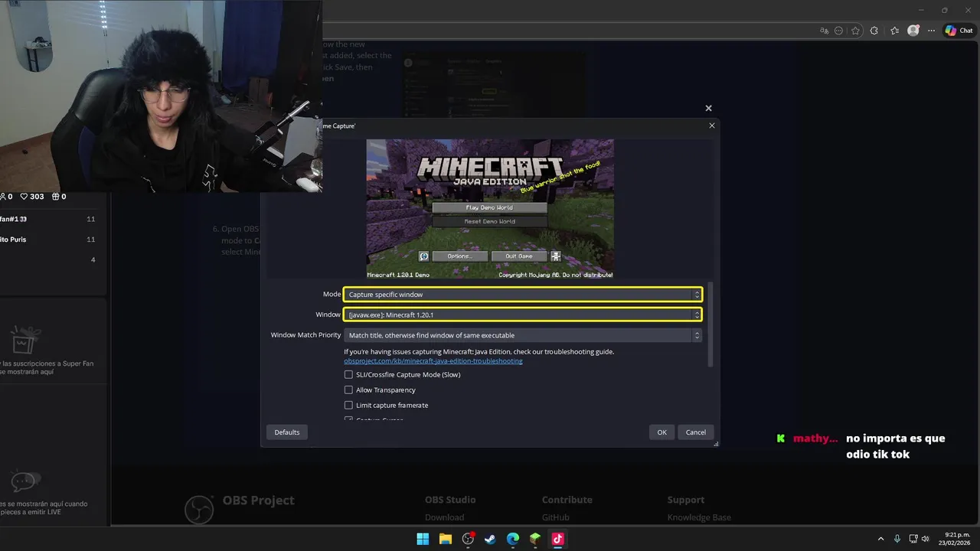Expand the Window Match Priority dropdown

click(523, 335)
